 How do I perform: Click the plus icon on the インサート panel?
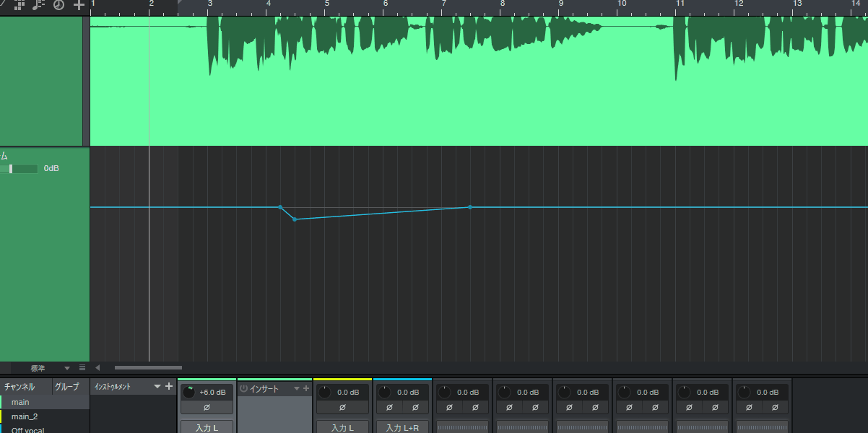[x=306, y=389]
